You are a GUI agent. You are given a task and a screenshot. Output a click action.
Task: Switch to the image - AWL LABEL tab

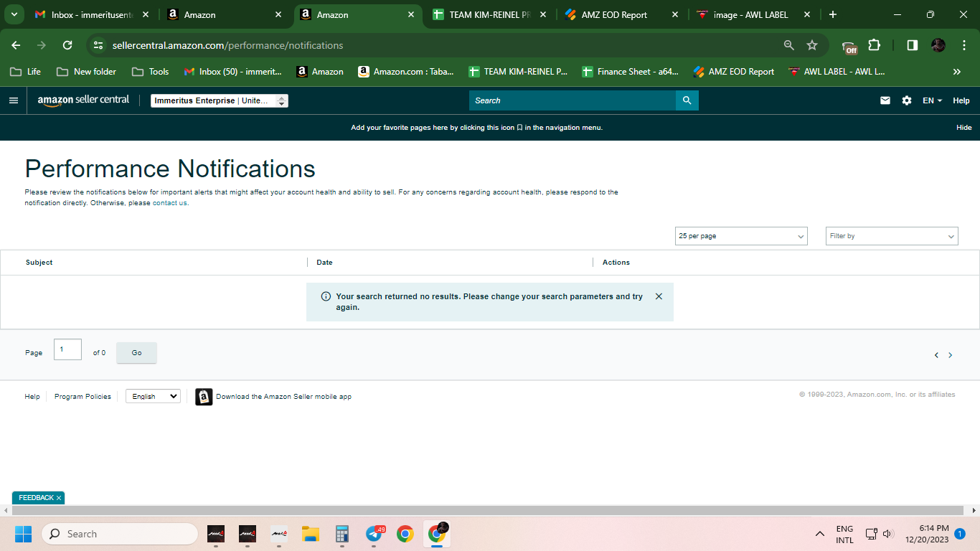[x=754, y=14]
